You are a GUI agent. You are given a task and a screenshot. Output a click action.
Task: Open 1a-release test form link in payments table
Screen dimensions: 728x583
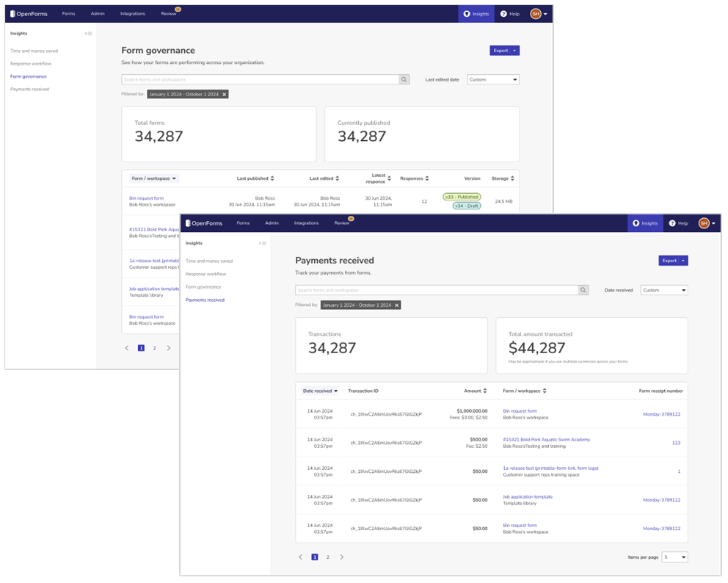(x=550, y=468)
